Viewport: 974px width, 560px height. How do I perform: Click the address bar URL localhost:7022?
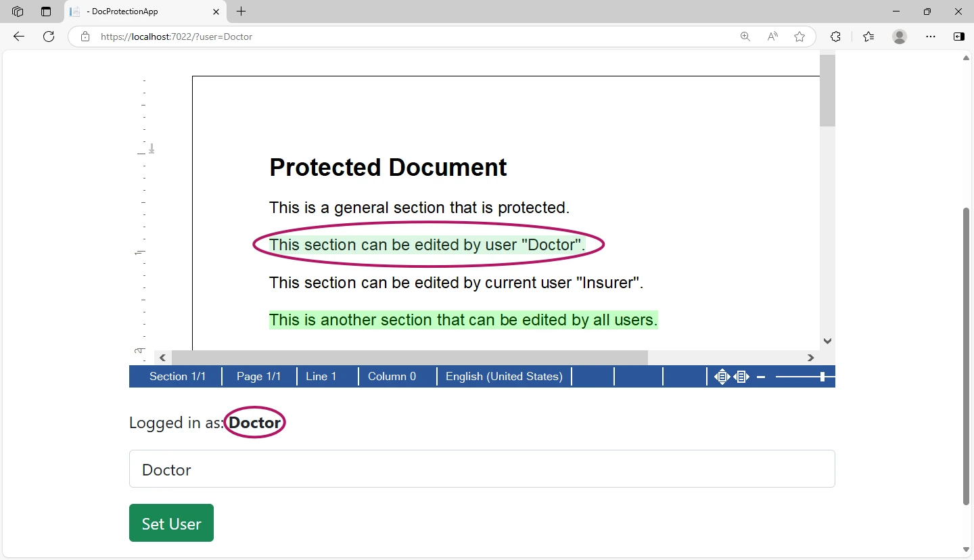[176, 37]
